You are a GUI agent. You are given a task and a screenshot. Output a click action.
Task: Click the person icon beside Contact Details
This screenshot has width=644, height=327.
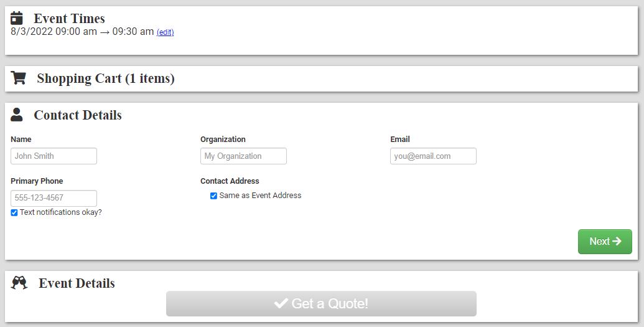coord(17,115)
